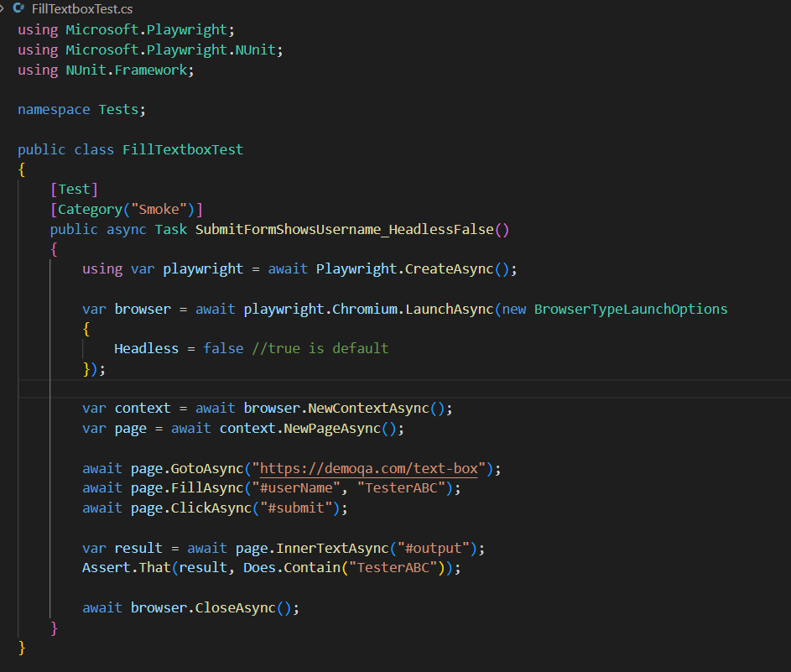Click the FillTextboxTest class name declaration
The height and width of the screenshot is (672, 791).
[182, 149]
